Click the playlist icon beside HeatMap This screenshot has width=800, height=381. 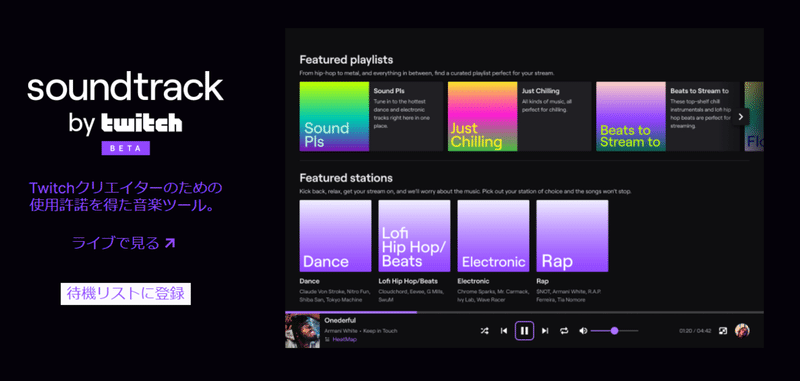pyautogui.click(x=327, y=339)
